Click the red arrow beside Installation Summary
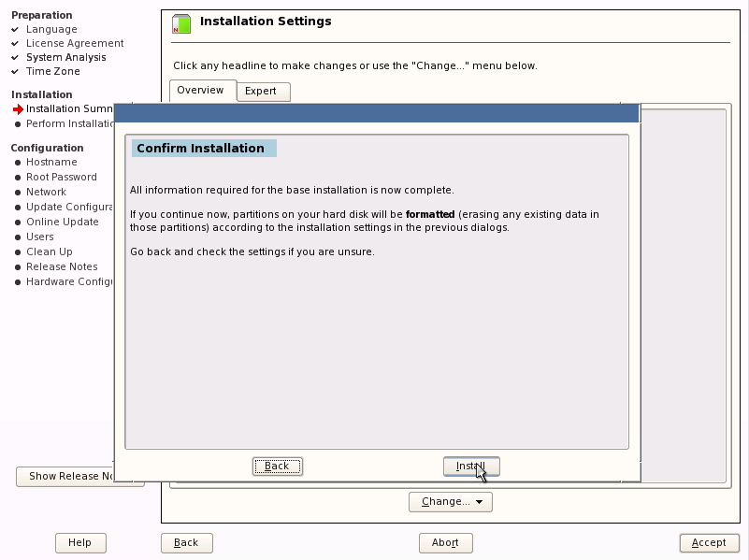The image size is (749, 560). 17,109
